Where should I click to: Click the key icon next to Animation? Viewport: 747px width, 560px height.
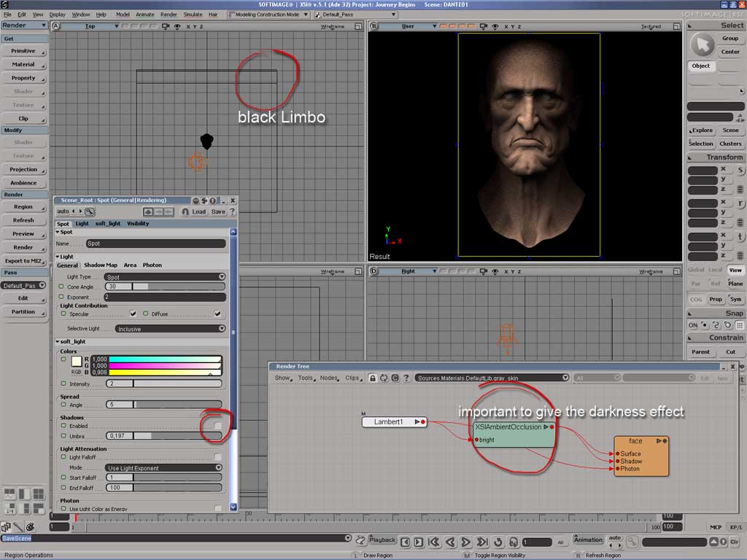tap(632, 542)
